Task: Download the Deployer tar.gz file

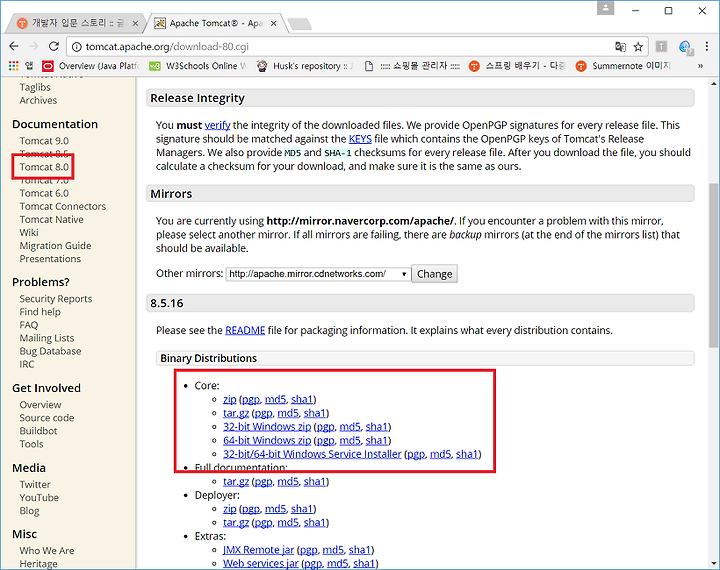Action: [236, 522]
